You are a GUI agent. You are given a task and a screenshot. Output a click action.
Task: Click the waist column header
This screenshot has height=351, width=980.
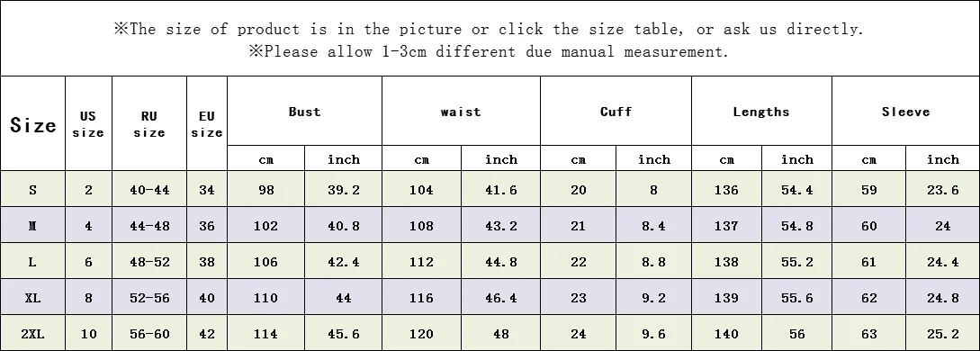click(462, 112)
